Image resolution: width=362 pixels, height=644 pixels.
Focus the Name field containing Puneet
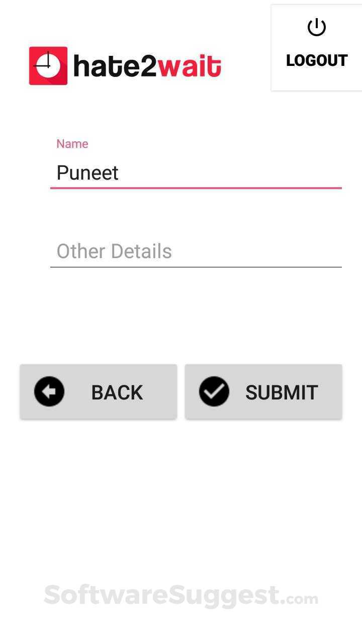pyautogui.click(x=196, y=173)
